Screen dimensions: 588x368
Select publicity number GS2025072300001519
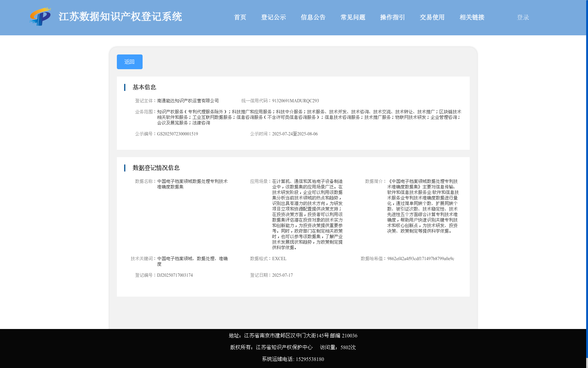point(178,134)
